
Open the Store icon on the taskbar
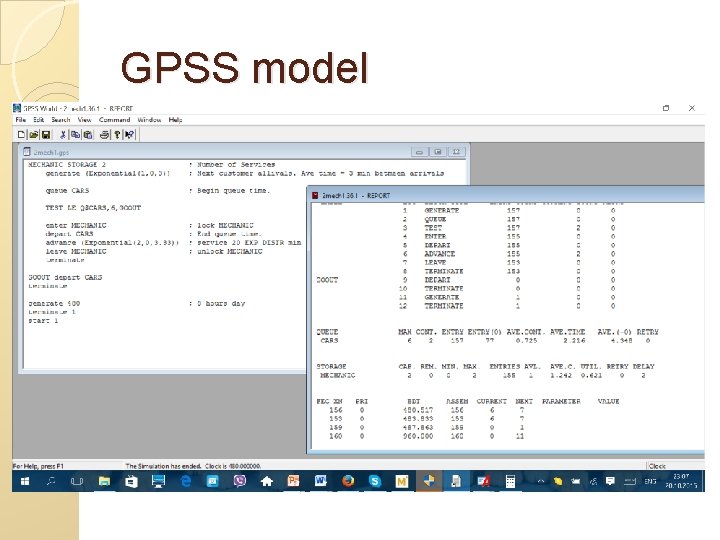[131, 481]
